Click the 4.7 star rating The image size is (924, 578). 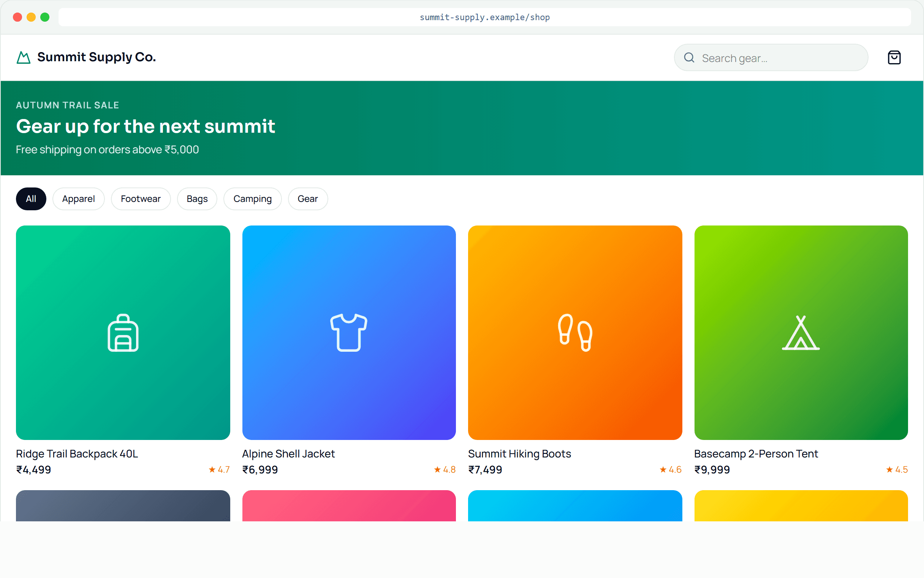point(219,470)
